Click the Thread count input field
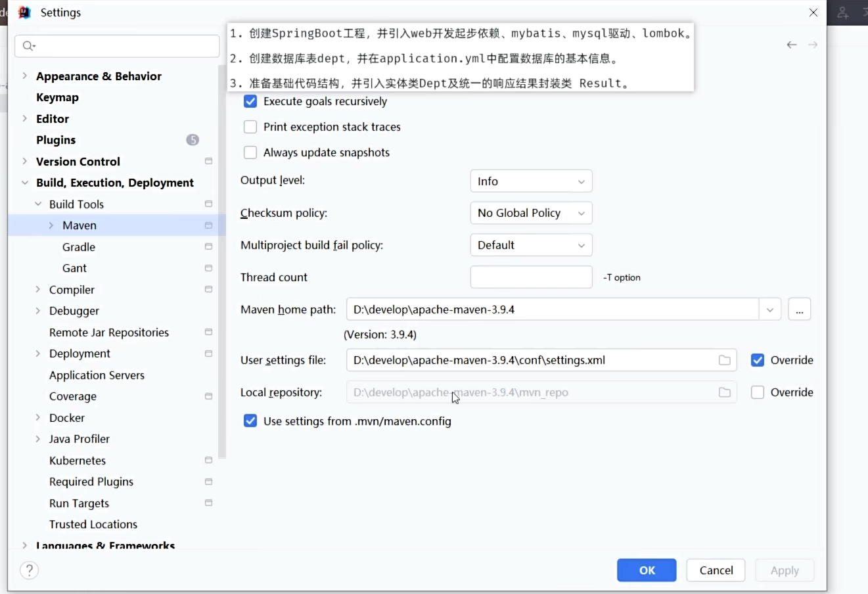The width and height of the screenshot is (868, 594). pyautogui.click(x=531, y=277)
